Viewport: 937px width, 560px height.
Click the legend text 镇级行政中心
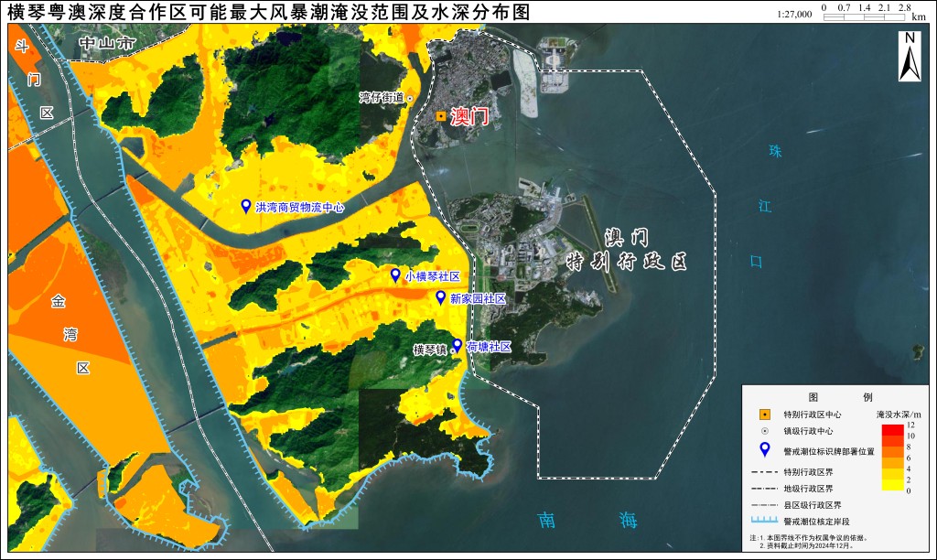pos(808,431)
